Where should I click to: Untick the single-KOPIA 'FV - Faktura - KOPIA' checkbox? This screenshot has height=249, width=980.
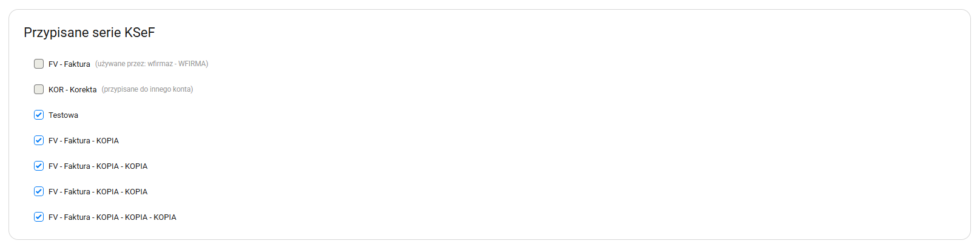(x=39, y=140)
